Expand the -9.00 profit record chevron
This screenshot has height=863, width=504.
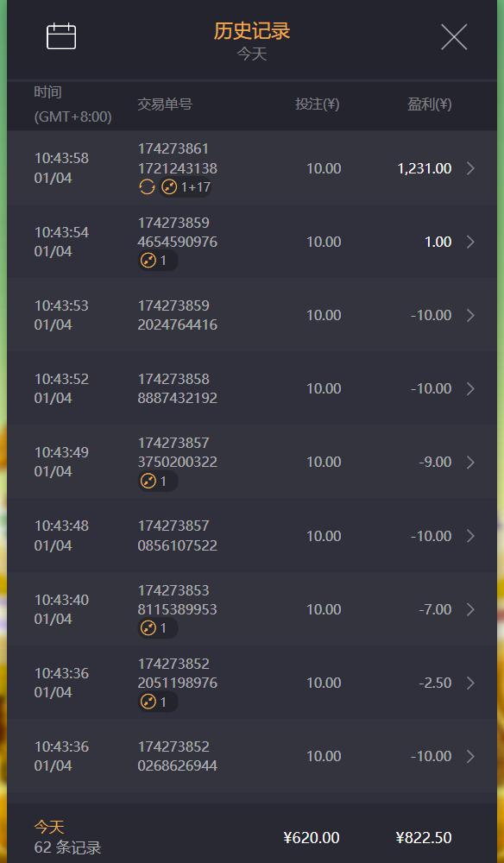click(x=470, y=463)
